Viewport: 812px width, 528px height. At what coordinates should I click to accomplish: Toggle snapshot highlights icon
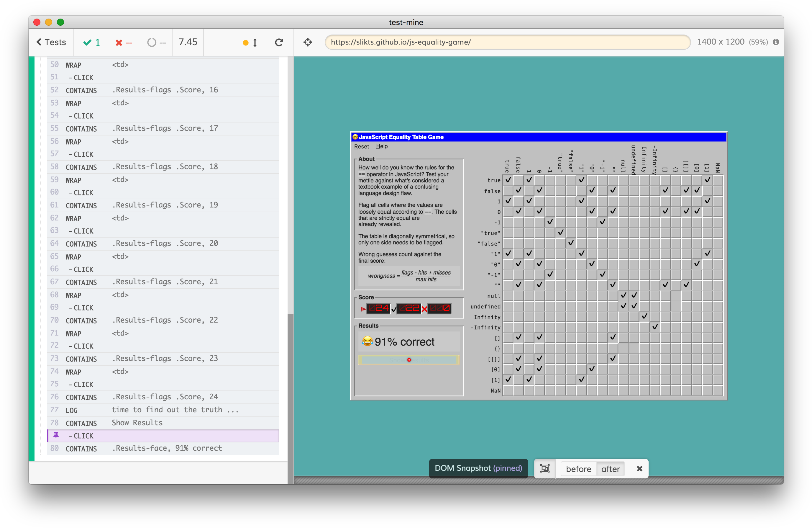[x=544, y=468]
